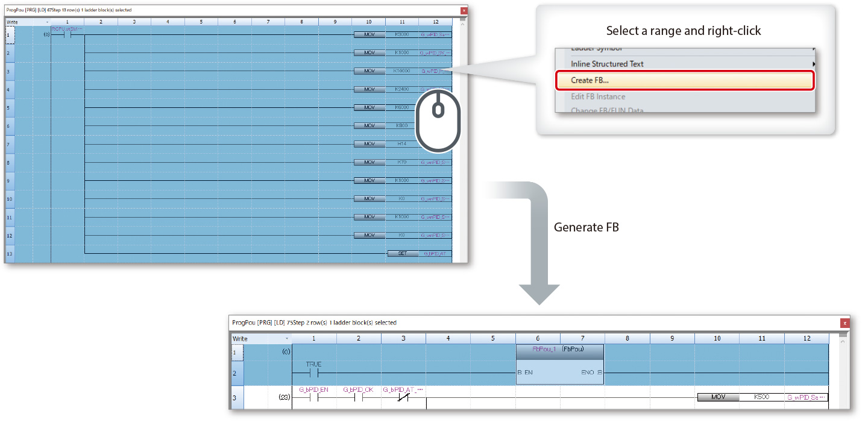Select the MOV K500 instruction in generated program
This screenshot has height=422, width=868.
pyautogui.click(x=719, y=397)
